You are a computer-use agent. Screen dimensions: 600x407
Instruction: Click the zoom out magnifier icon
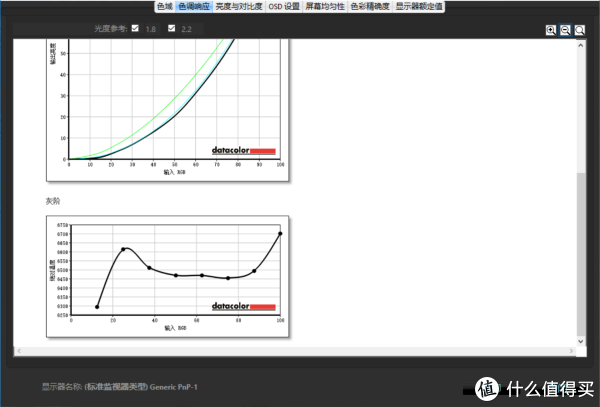click(x=565, y=30)
